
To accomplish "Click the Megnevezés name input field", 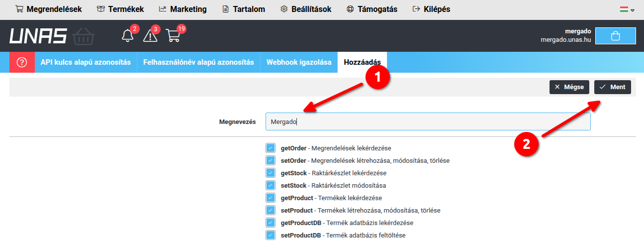I will [428, 121].
